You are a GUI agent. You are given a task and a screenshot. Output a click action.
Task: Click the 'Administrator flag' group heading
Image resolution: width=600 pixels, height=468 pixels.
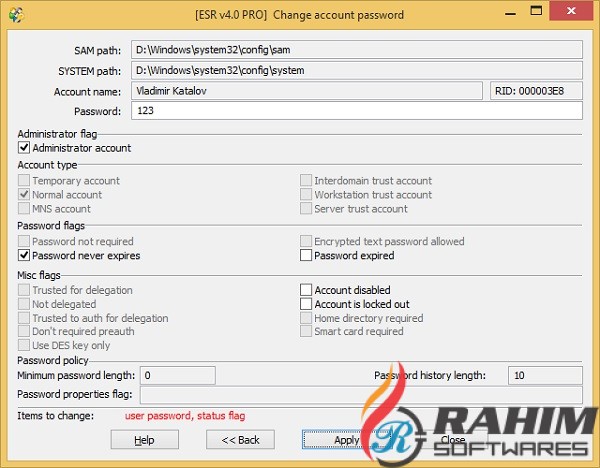pos(57,134)
